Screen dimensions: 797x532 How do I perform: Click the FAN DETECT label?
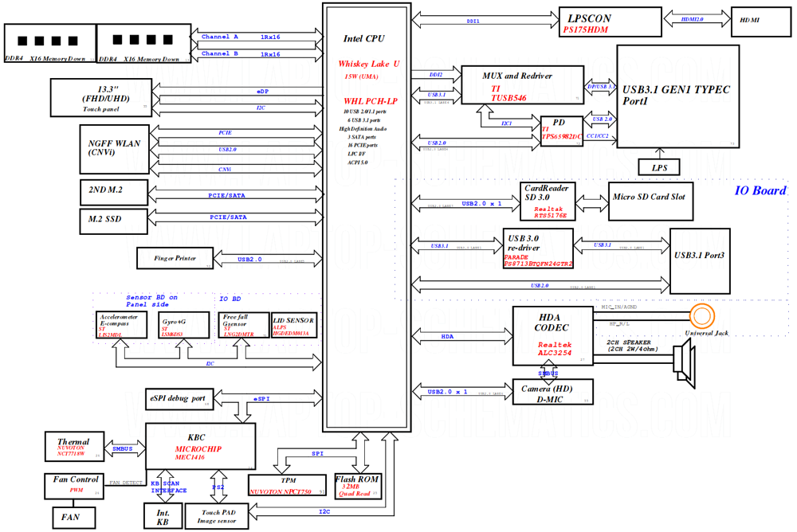point(126,483)
